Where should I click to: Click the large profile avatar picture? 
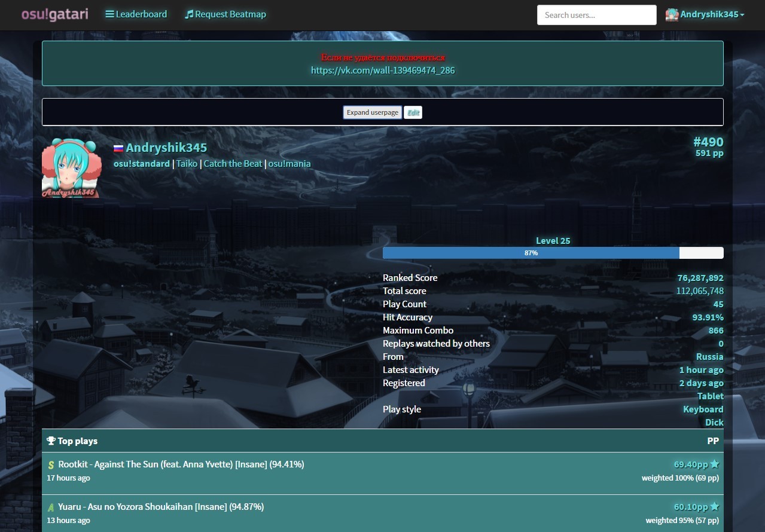[71, 168]
